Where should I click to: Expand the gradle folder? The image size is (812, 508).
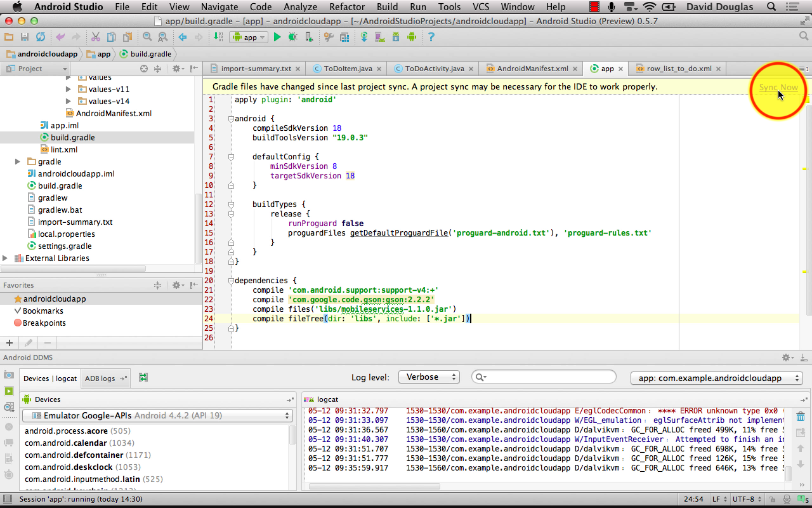pos(18,162)
